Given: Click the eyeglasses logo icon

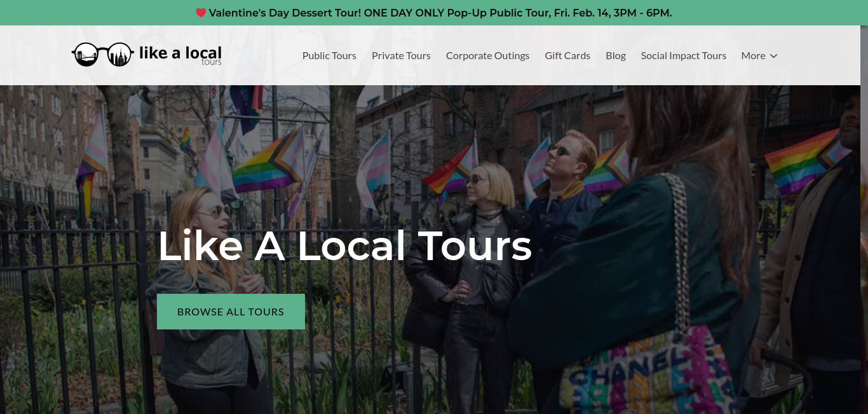Looking at the screenshot, I should 102,55.
